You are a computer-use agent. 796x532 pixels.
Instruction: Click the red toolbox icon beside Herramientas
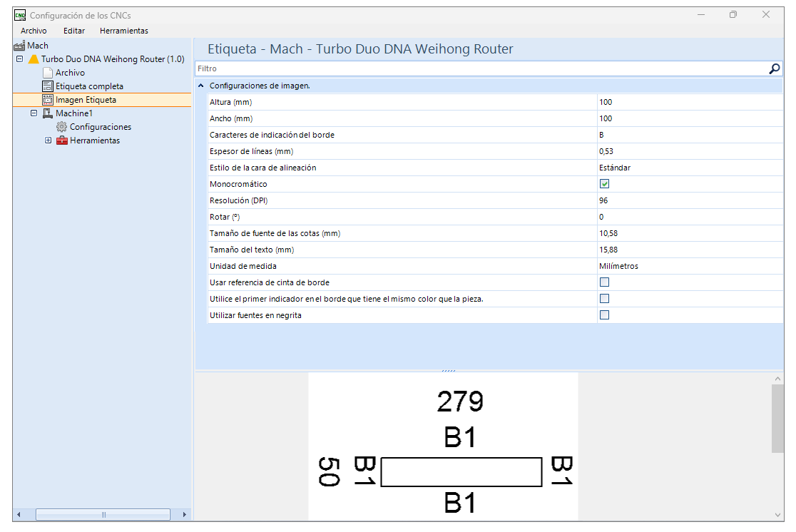click(x=62, y=140)
